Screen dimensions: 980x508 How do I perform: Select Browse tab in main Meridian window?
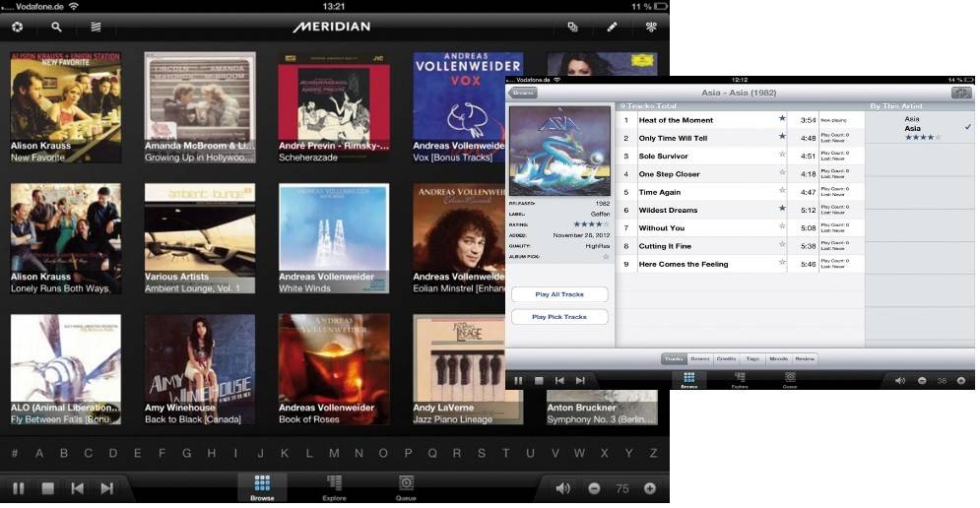point(262,487)
